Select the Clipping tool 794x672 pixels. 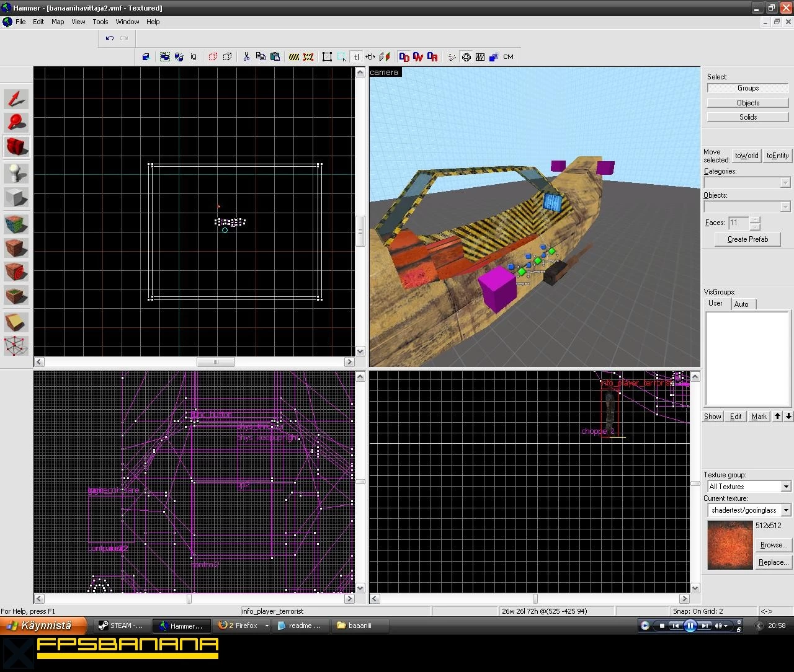16,322
